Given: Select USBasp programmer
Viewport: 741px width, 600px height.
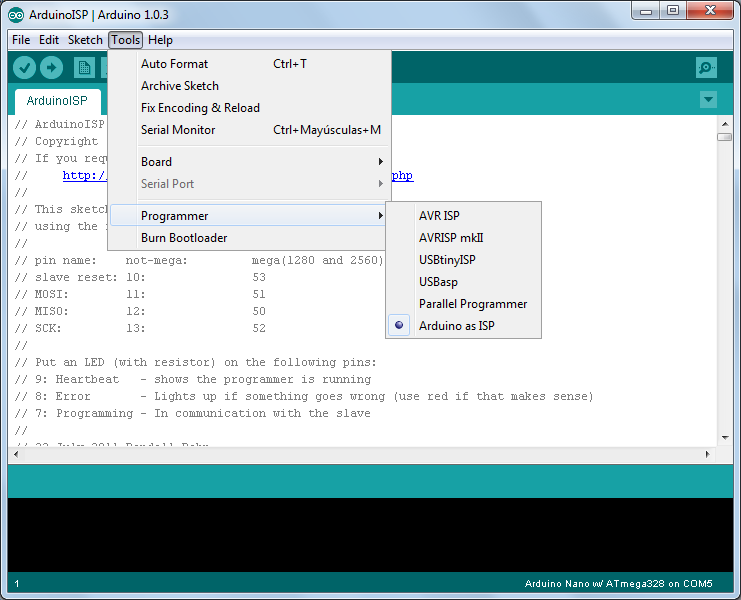Looking at the screenshot, I should (464, 282).
